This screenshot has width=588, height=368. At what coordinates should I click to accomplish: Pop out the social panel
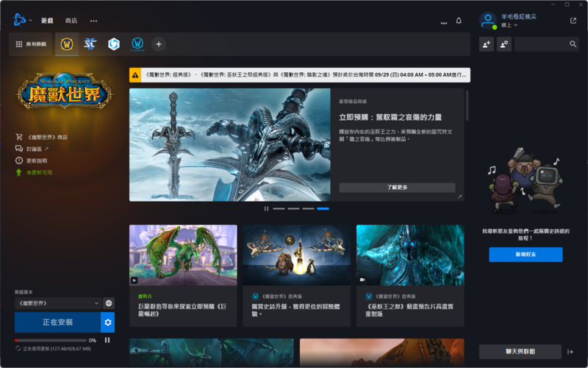[x=573, y=21]
